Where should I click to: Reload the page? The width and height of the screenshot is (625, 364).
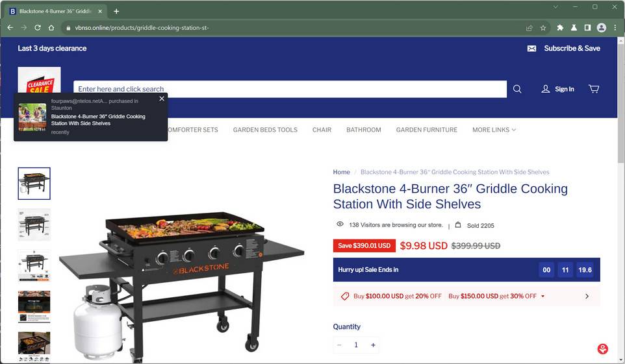point(38,28)
